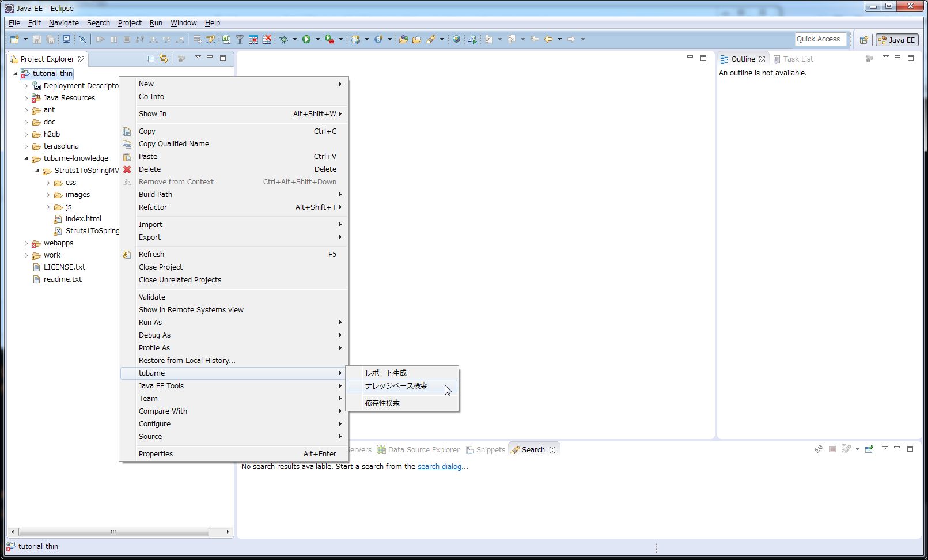Viewport: 928px width, 560px height.
Task: Click the Focus on Active Task icon in Outline panel
Action: pyautogui.click(x=870, y=59)
